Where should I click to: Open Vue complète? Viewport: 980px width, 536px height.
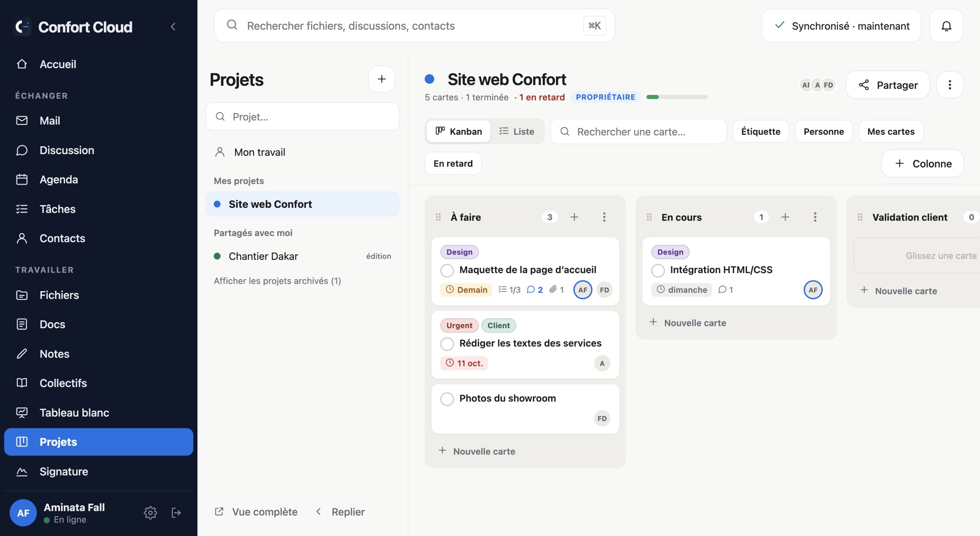coord(256,512)
